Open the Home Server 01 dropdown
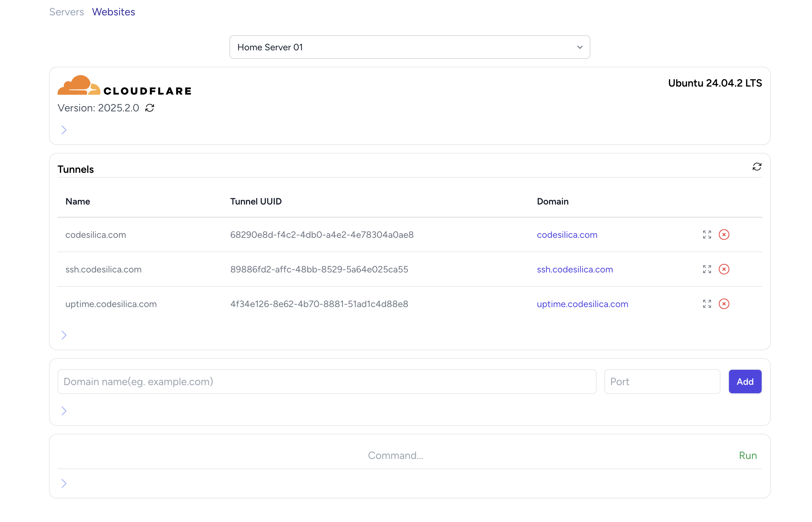Image resolution: width=812 pixels, height=522 pixels. pyautogui.click(x=409, y=47)
